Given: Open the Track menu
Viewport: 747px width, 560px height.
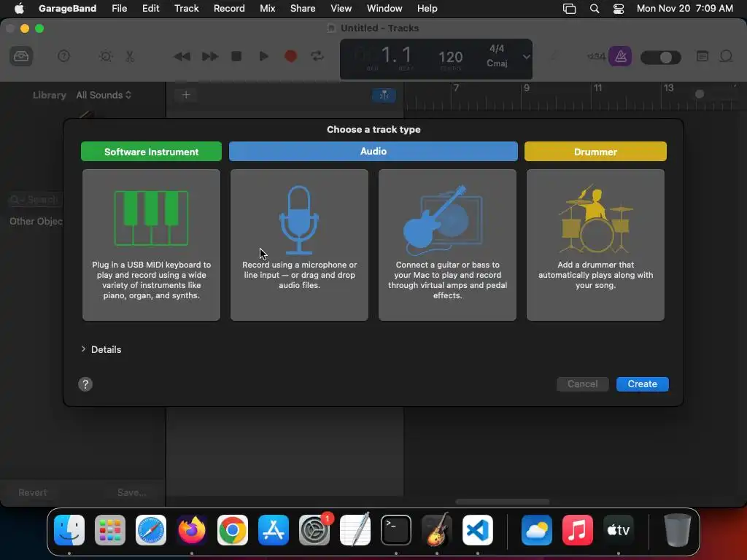Looking at the screenshot, I should (186, 8).
